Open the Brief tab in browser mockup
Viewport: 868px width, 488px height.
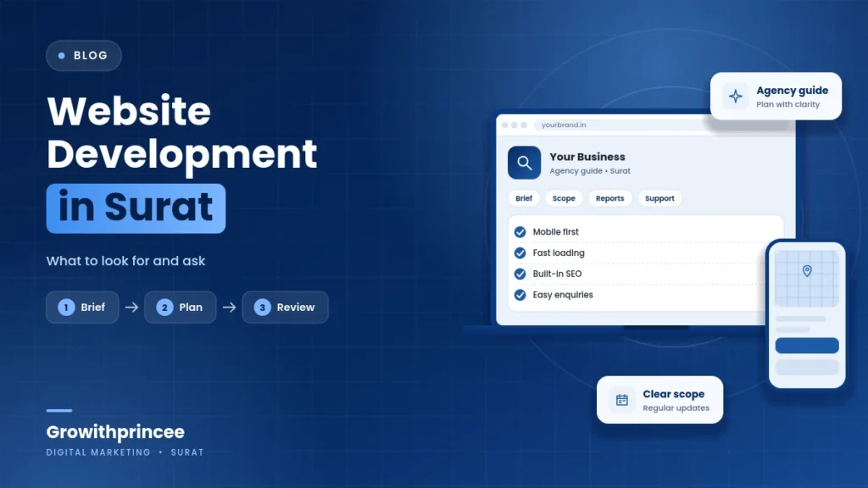(524, 198)
